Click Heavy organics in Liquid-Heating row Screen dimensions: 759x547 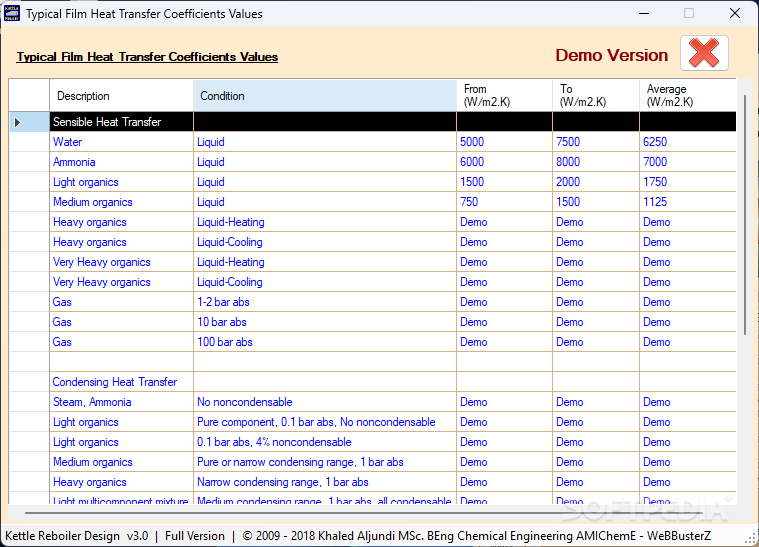click(x=121, y=222)
